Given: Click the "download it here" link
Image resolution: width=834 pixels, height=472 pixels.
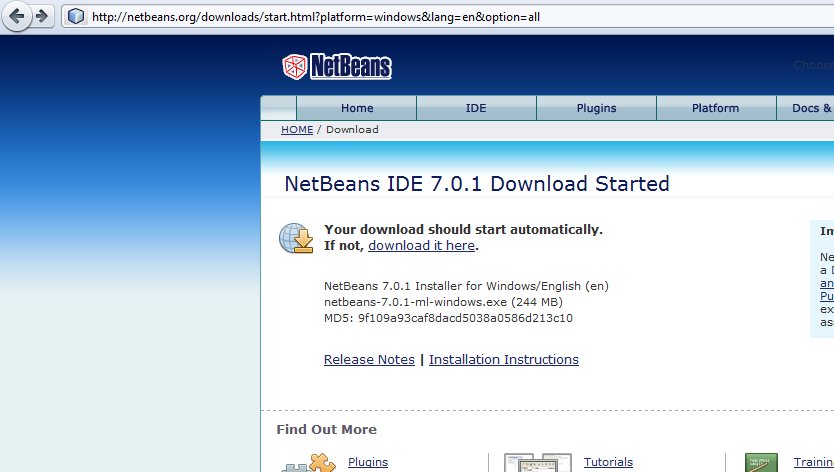Looking at the screenshot, I should (421, 245).
